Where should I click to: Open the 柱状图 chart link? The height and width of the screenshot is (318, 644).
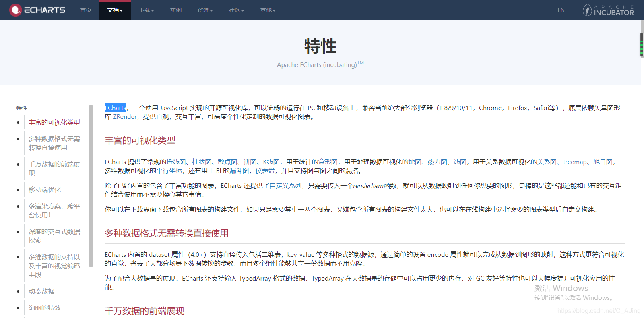point(202,162)
